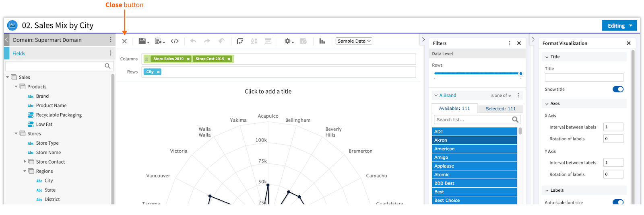This screenshot has height=215, width=644.
Task: Collapse the Filters panel with its arrow
Action: coord(423,39)
